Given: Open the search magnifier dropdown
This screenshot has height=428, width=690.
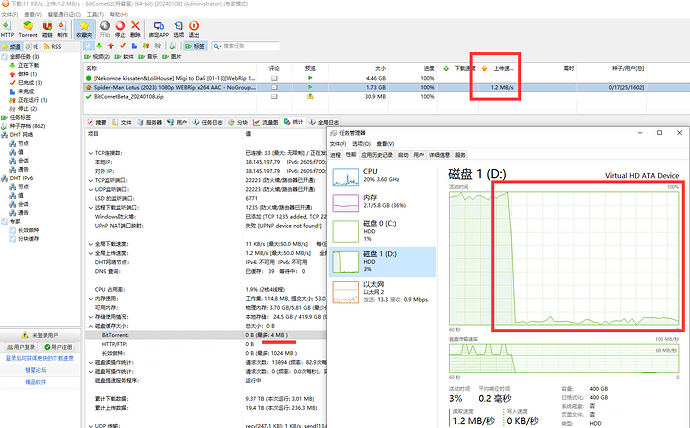Looking at the screenshot, I should pyautogui.click(x=217, y=46).
